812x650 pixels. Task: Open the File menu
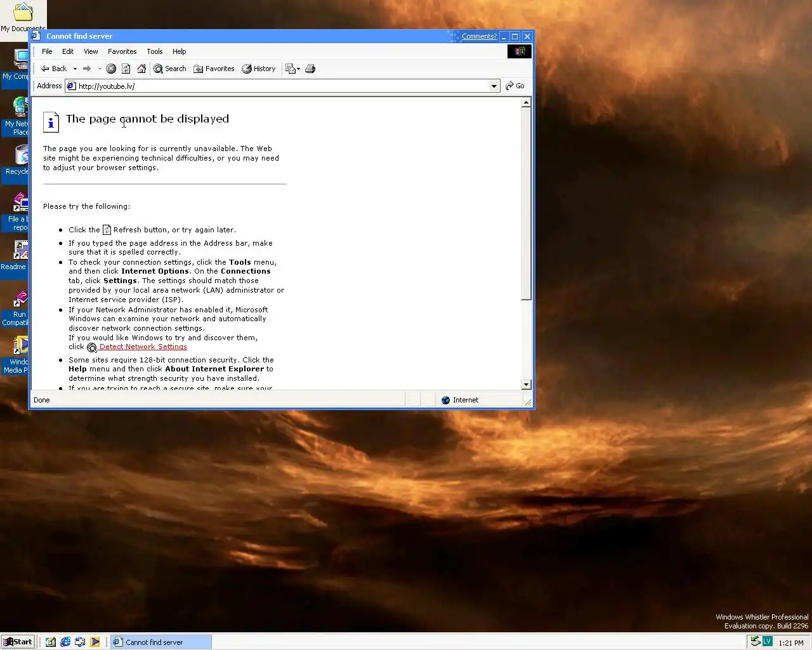tap(47, 51)
